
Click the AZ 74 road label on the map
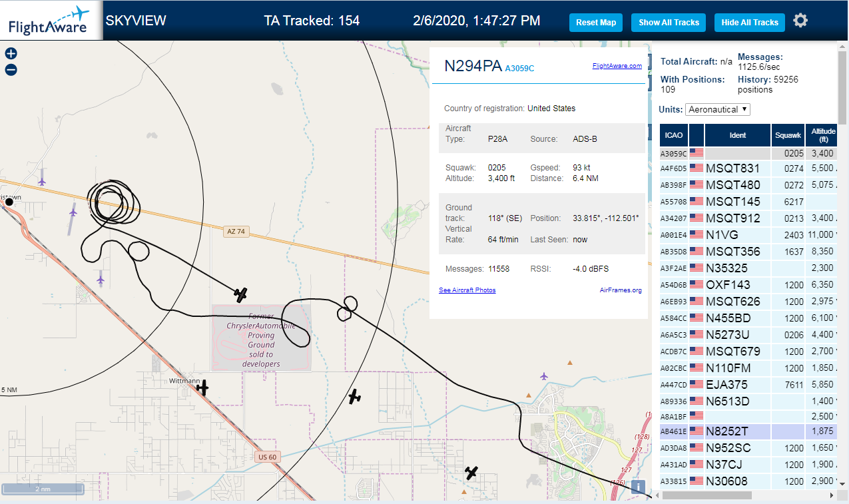pos(236,232)
